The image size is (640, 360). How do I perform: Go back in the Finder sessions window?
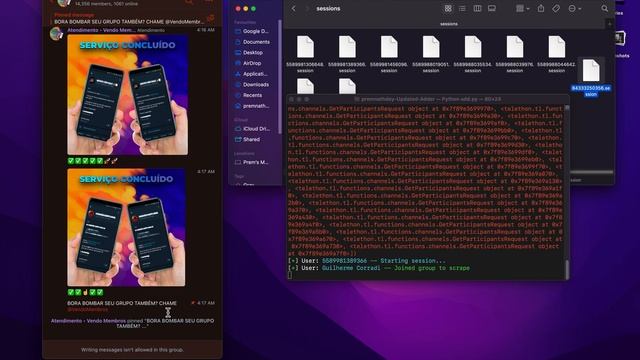click(293, 9)
